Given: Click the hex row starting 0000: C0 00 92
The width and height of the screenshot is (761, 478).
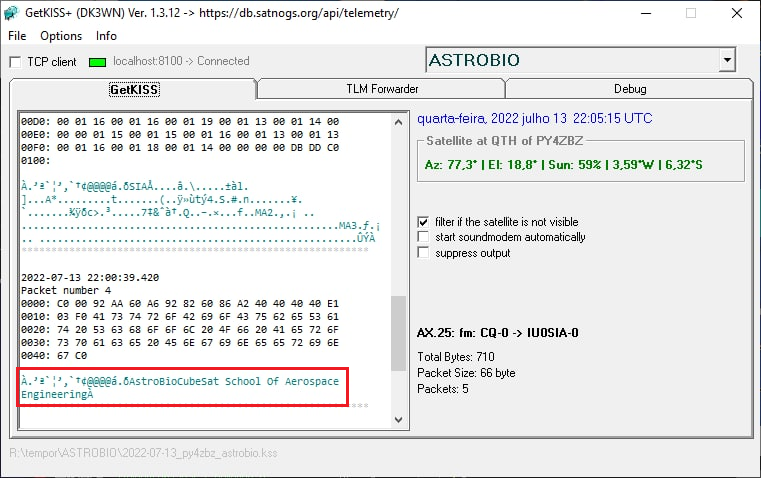Looking at the screenshot, I should point(180,303).
